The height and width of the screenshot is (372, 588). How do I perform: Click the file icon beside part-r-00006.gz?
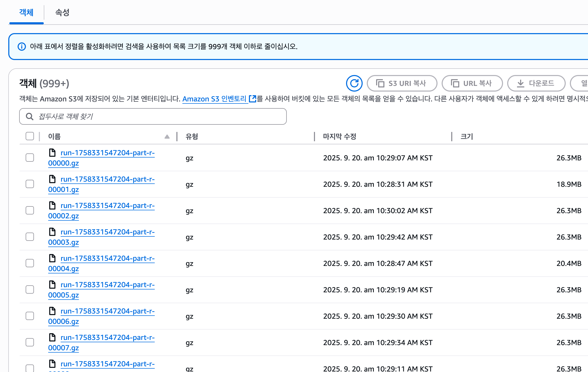pos(52,311)
